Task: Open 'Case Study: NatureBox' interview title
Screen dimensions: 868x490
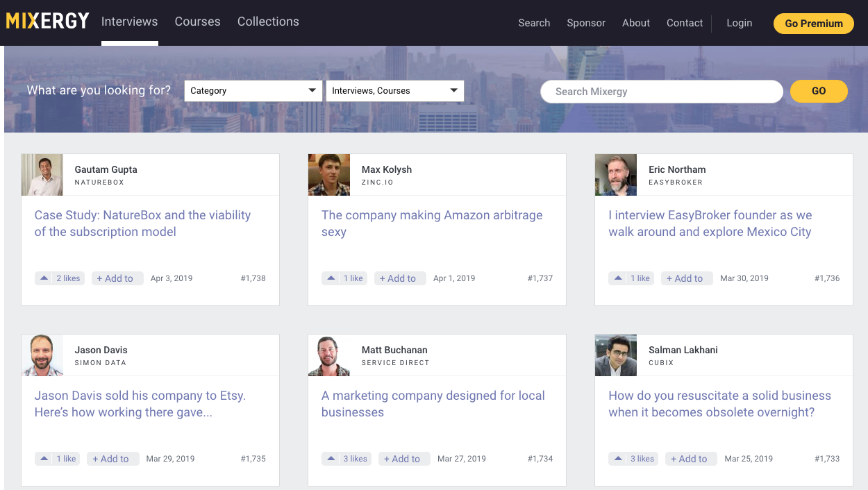Action: 142,223
